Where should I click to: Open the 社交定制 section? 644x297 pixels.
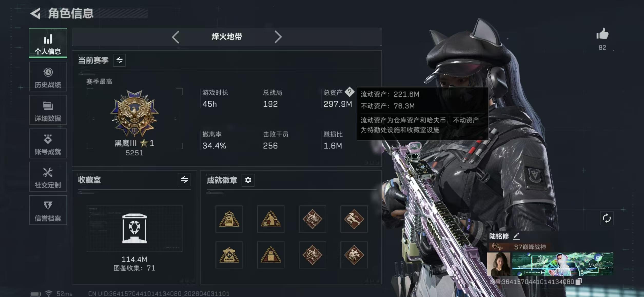tap(48, 177)
